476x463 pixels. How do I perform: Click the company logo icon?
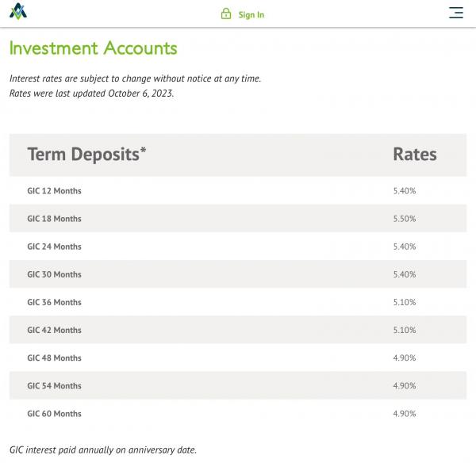pos(17,13)
